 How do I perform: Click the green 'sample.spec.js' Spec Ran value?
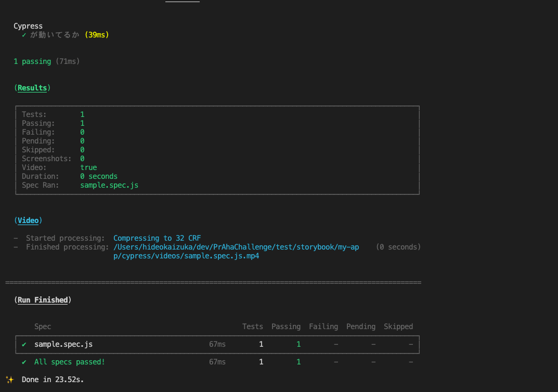(x=109, y=185)
